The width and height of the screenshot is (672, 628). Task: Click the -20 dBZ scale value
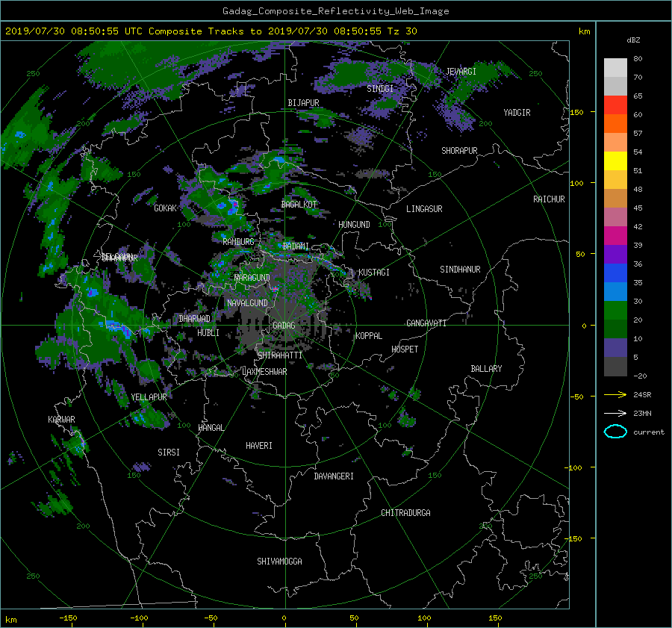point(640,376)
